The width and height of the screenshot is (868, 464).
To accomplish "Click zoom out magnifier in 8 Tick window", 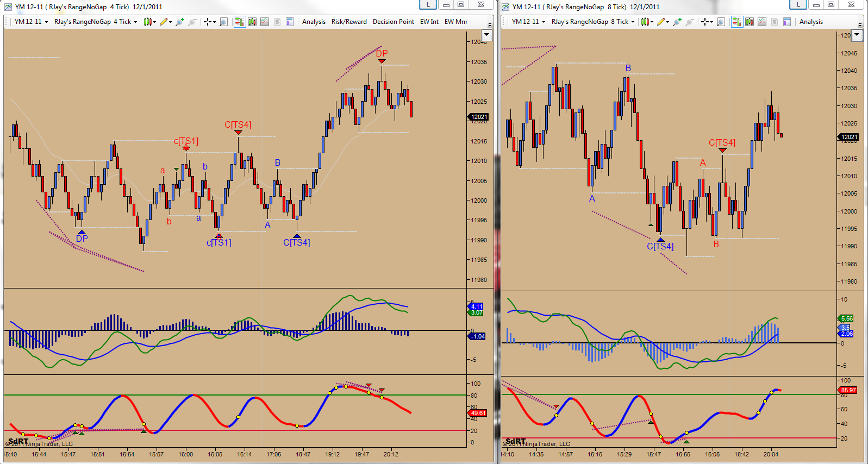I will tap(690, 22).
